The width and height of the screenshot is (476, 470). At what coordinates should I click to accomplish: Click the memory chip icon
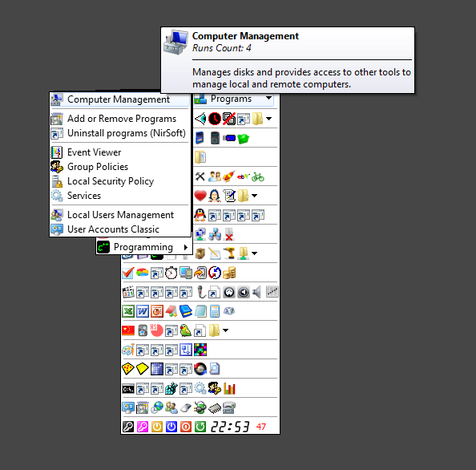pyautogui.click(x=215, y=407)
